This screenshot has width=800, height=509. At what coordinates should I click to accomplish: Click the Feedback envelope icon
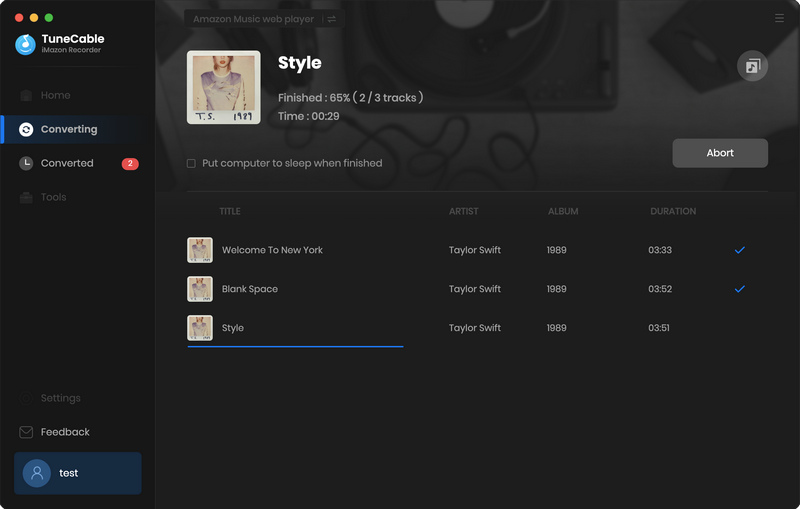pyautogui.click(x=26, y=432)
